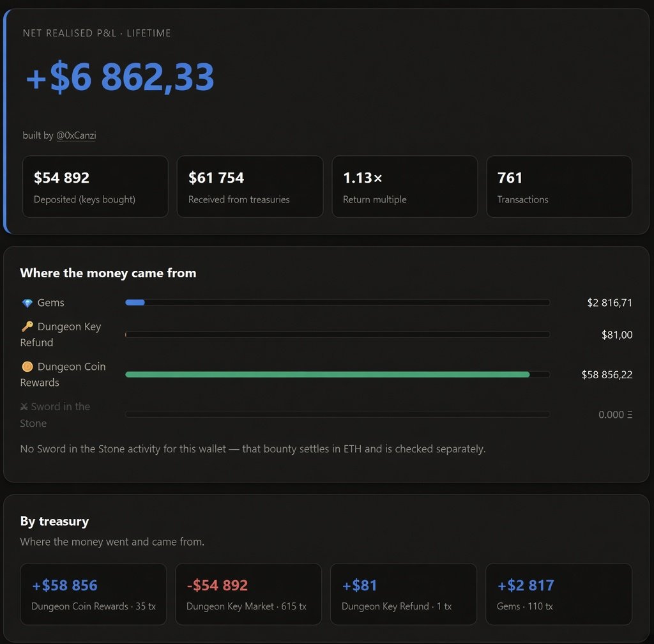
Task: Click the Dungeon Key Refund progress bar
Action: coord(337,335)
